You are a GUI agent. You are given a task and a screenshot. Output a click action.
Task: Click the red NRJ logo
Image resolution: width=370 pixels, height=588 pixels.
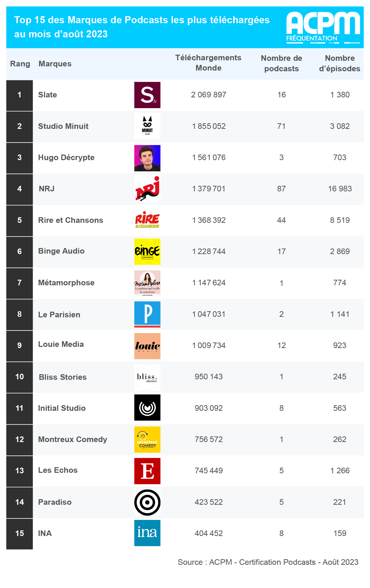(147, 188)
